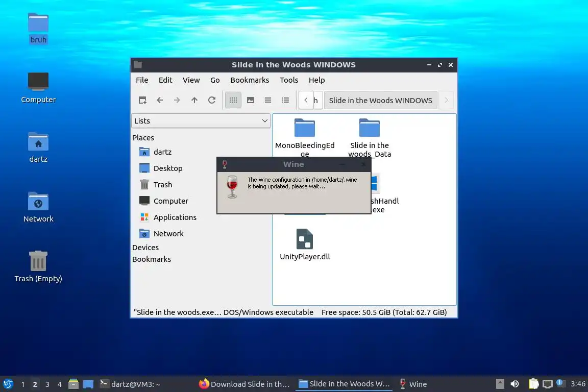Reload the folder with the refresh icon
Image resolution: width=588 pixels, height=392 pixels.
pyautogui.click(x=212, y=100)
